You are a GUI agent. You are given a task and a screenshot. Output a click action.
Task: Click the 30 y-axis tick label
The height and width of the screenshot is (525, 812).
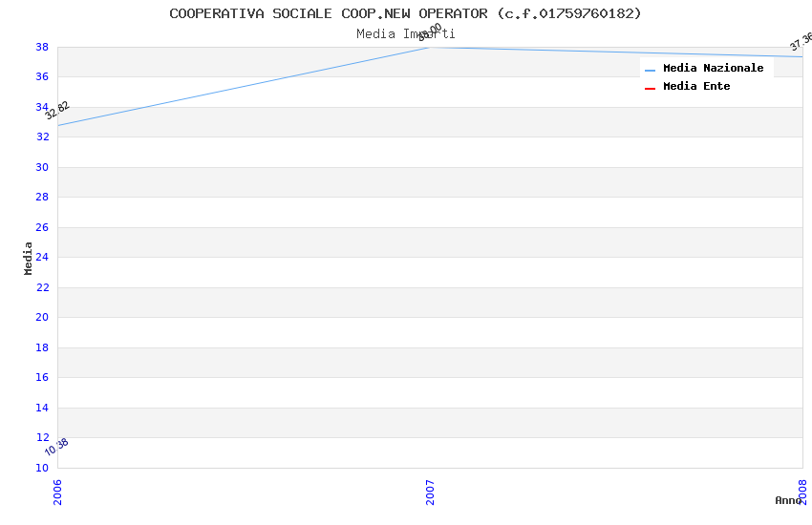point(42,167)
